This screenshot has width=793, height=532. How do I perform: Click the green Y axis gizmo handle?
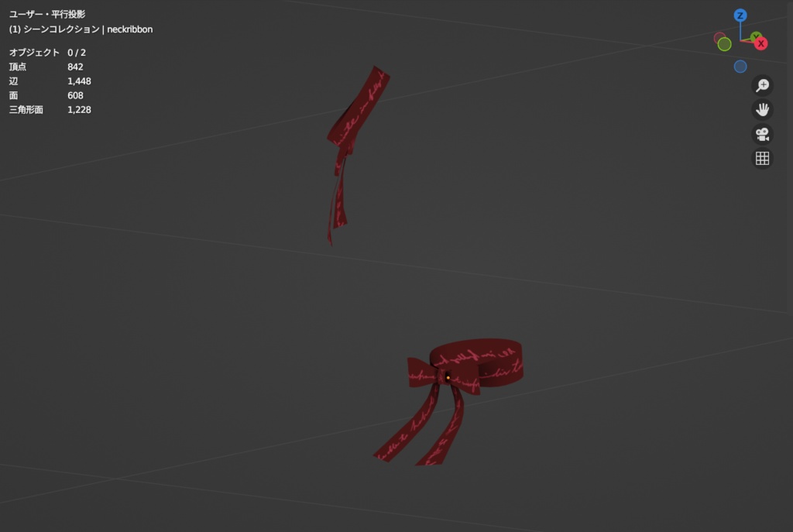click(756, 36)
